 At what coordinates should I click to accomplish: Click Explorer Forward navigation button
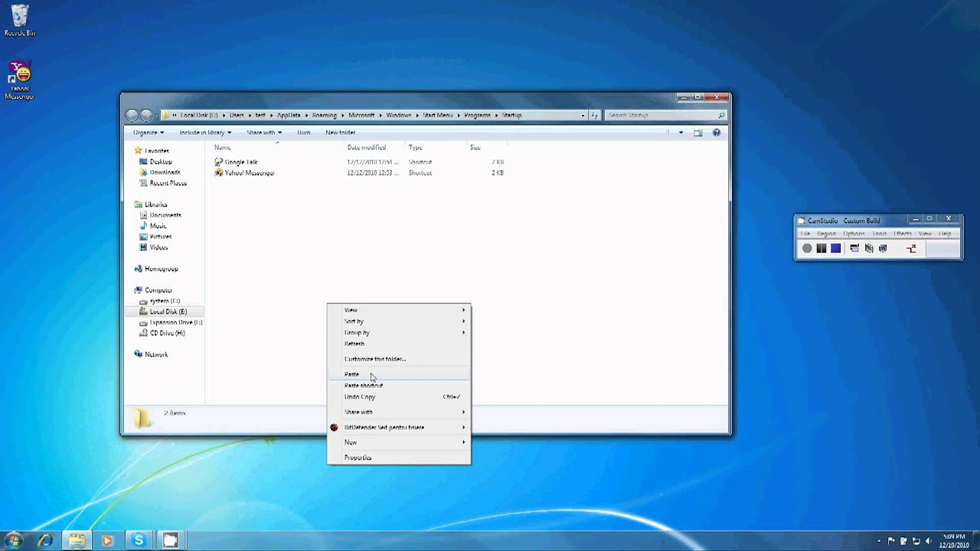[x=145, y=116]
